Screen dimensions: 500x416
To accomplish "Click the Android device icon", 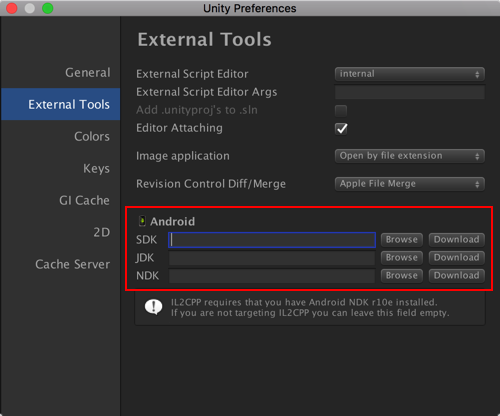I will click(x=142, y=221).
